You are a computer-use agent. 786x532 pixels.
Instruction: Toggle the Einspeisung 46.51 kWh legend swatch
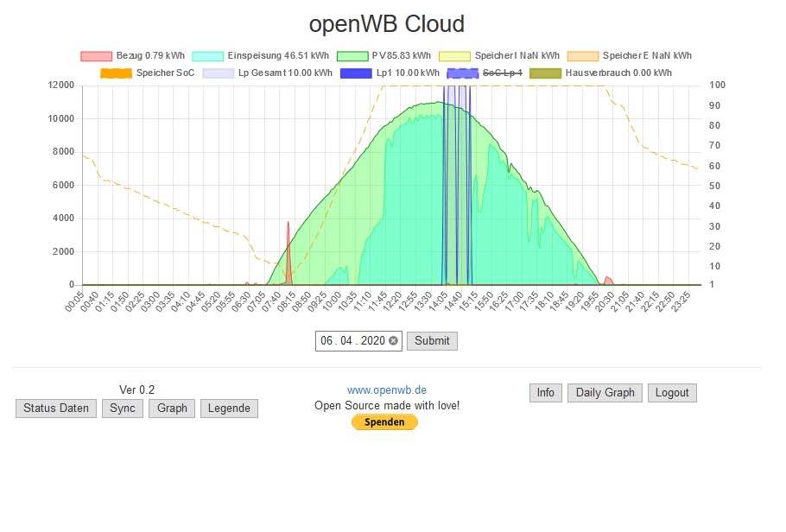coord(207,56)
